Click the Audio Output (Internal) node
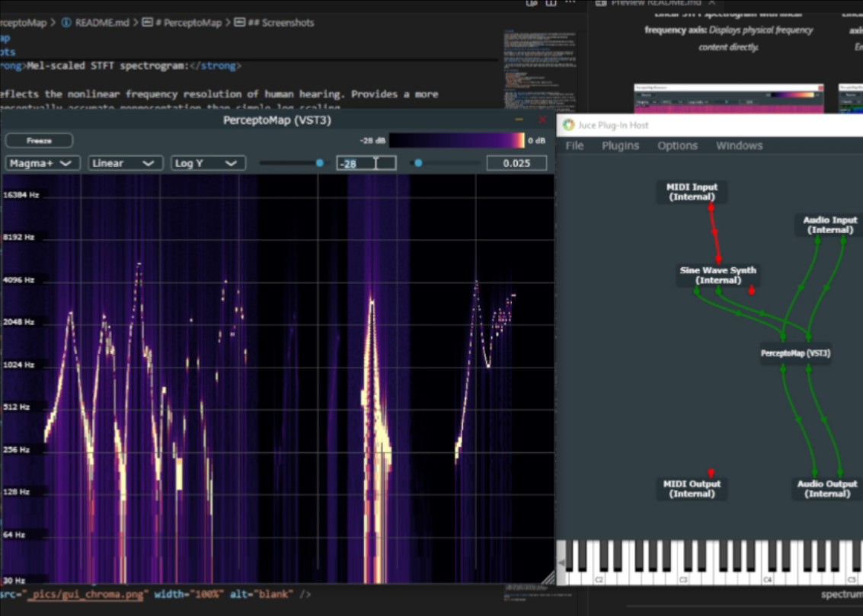 826,489
